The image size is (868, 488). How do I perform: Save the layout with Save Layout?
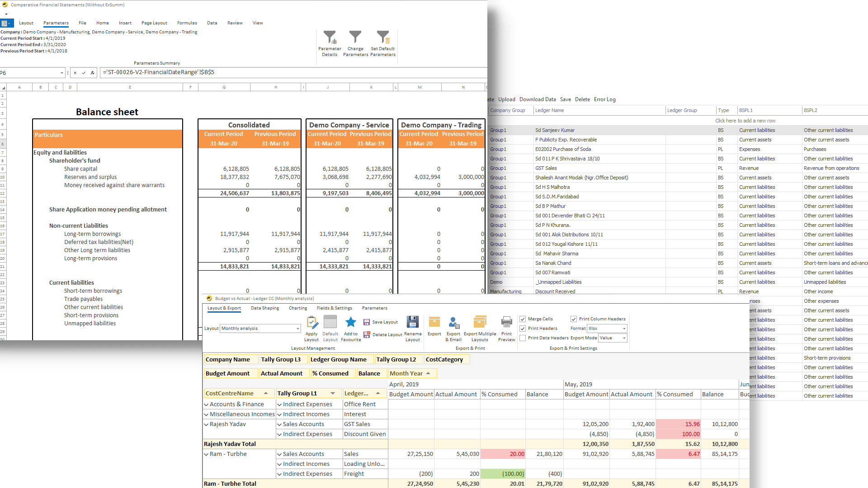(381, 322)
